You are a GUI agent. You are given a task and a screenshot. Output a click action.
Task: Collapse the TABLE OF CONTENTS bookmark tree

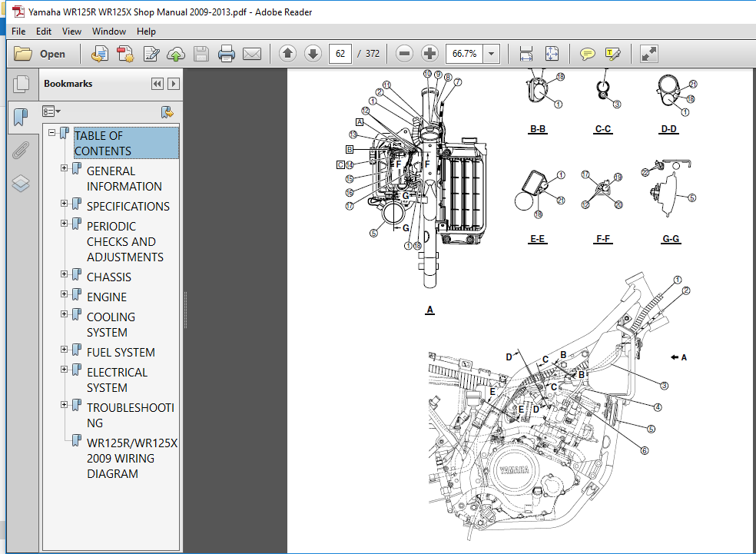(51, 132)
